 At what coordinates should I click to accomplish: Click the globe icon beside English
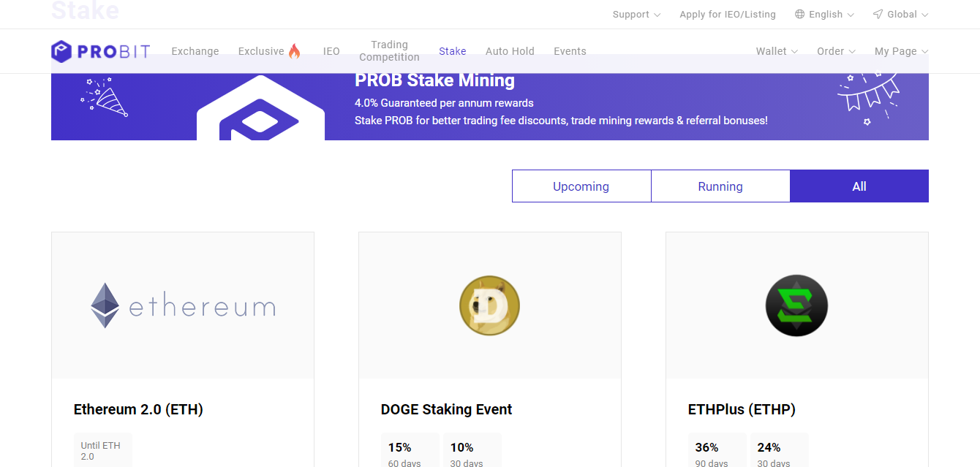tap(799, 15)
